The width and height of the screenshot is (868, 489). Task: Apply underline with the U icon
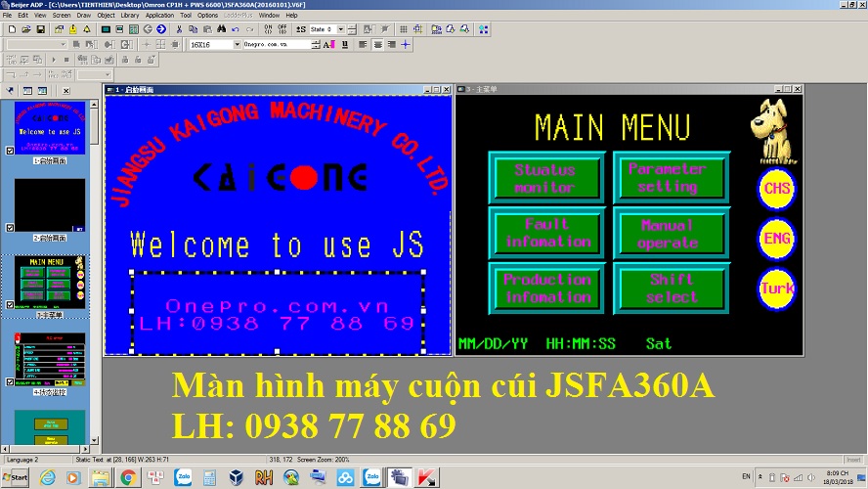pos(345,45)
